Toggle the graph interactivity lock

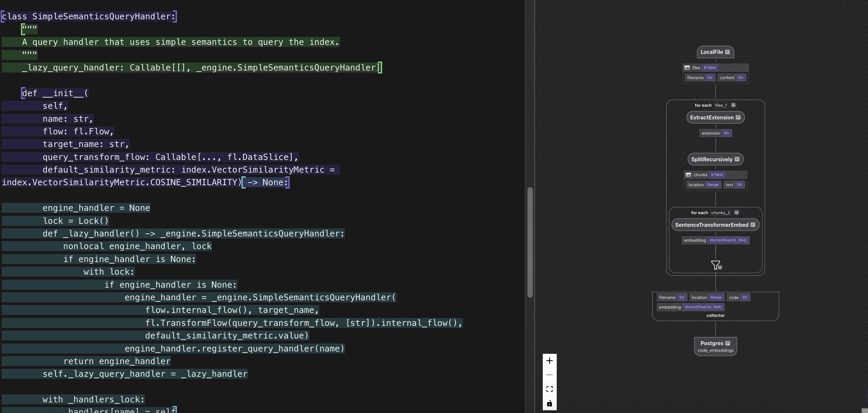click(549, 403)
